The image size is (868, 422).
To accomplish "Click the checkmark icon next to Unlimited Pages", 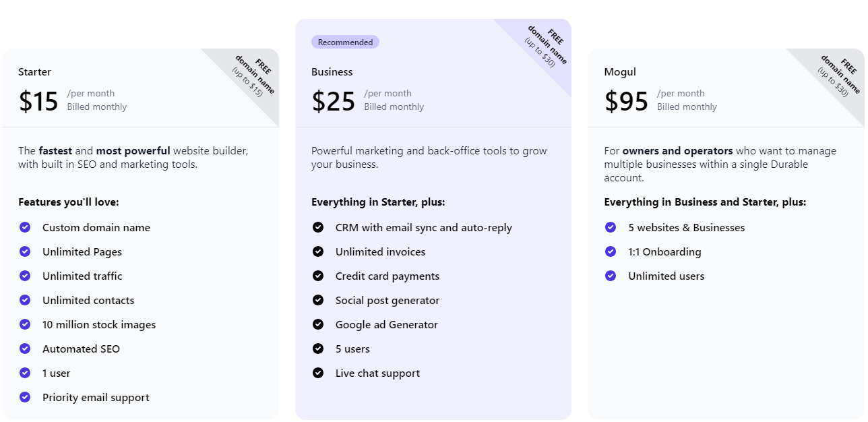I will (x=25, y=251).
